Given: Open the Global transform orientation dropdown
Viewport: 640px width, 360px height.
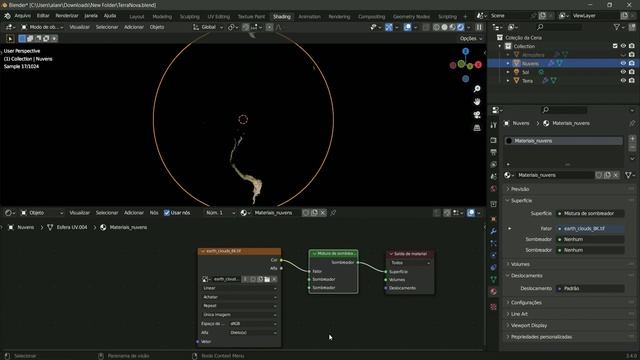Looking at the screenshot, I should (x=208, y=27).
